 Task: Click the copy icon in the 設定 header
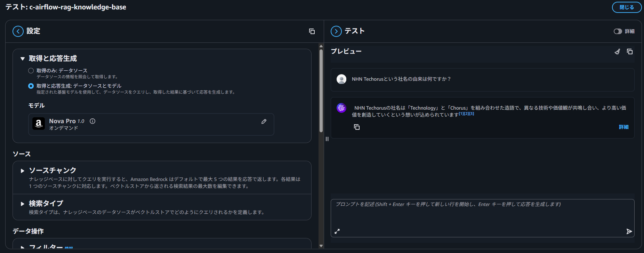pos(312,31)
